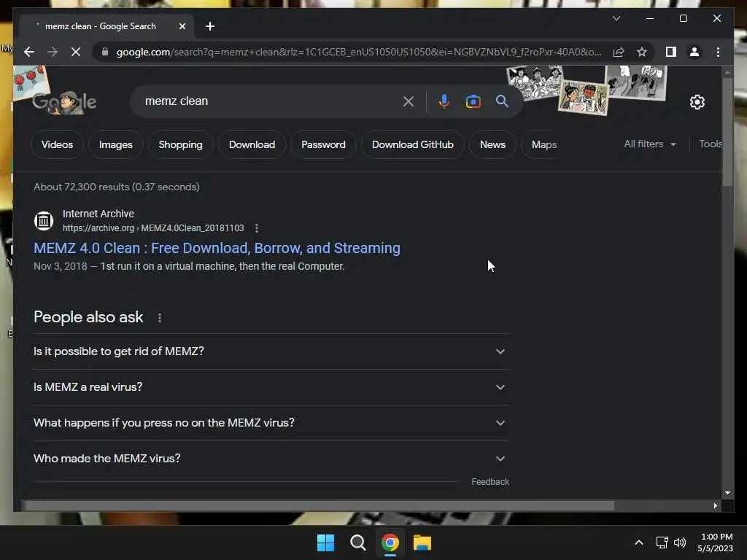Click the scroll down arrow

727,494
